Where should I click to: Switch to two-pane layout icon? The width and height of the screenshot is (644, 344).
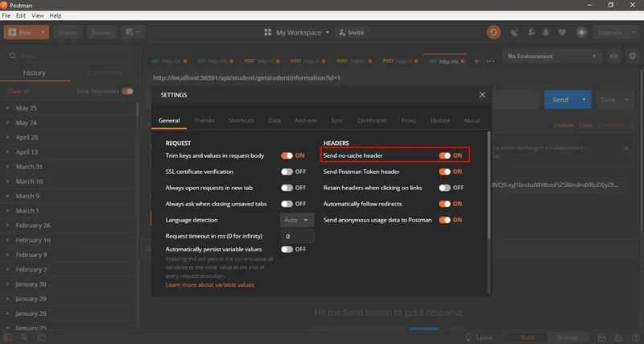click(x=601, y=338)
